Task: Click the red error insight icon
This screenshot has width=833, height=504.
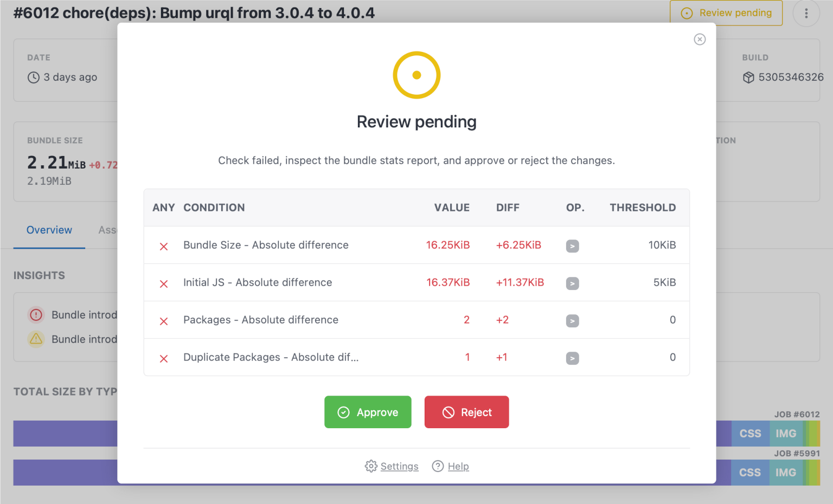Action: [x=36, y=315]
